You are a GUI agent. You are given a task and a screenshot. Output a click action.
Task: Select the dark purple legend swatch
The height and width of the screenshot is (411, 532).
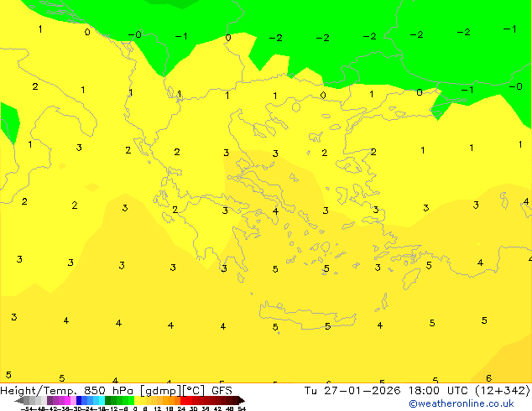[x=50, y=400]
